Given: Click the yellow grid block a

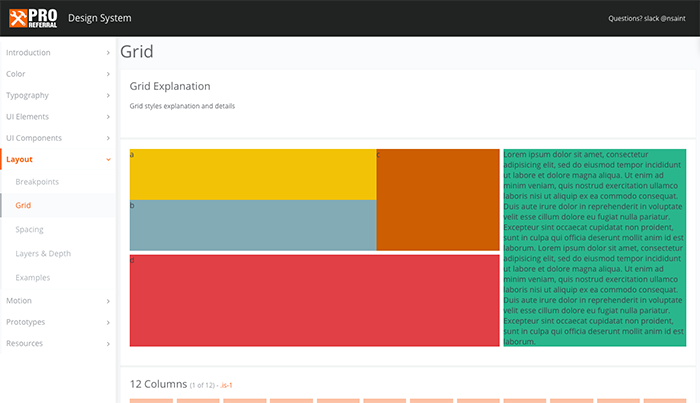Looking at the screenshot, I should coord(253,174).
